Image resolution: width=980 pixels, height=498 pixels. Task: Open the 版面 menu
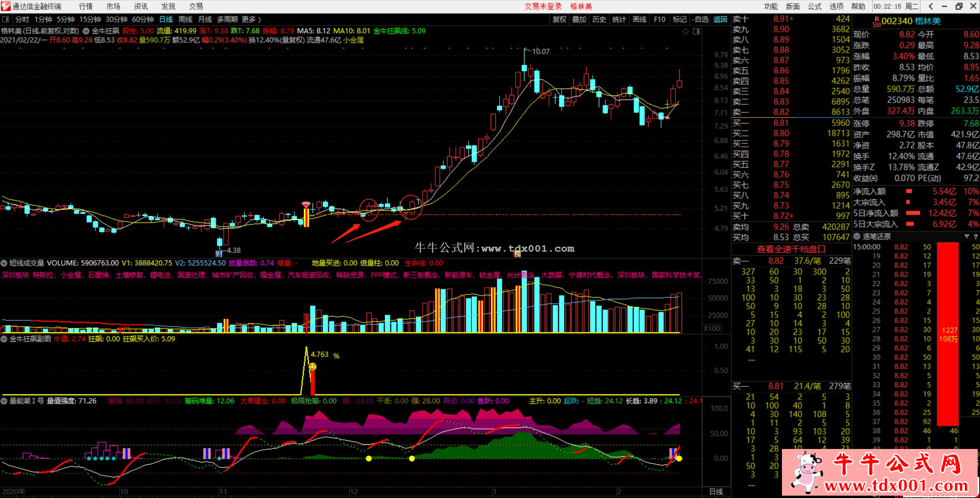(x=793, y=6)
